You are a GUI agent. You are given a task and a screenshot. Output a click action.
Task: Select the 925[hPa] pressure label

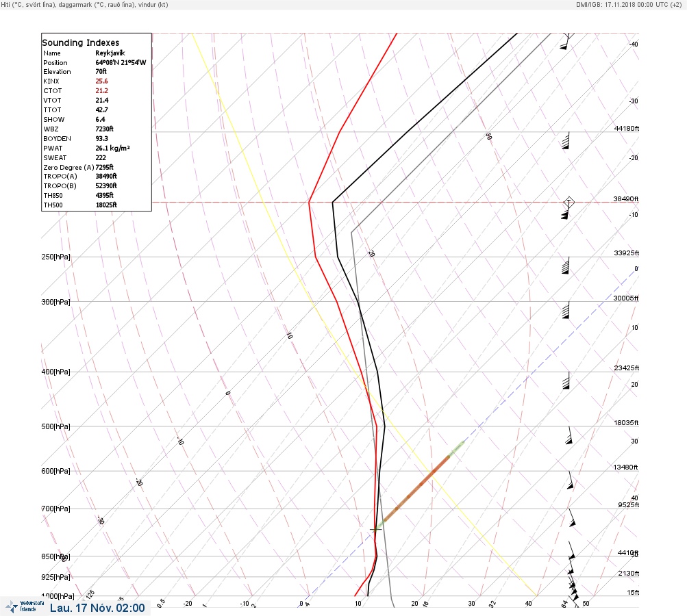click(x=55, y=577)
